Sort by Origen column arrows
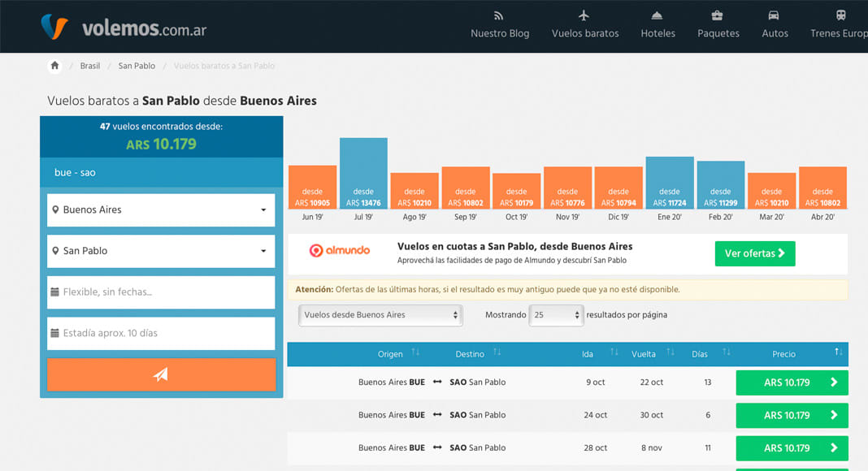The width and height of the screenshot is (868, 471). [415, 352]
